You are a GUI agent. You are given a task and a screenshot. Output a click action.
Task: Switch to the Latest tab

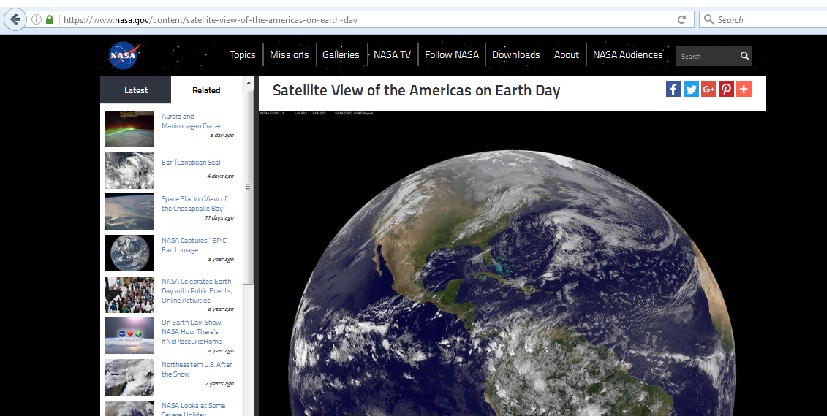(136, 90)
